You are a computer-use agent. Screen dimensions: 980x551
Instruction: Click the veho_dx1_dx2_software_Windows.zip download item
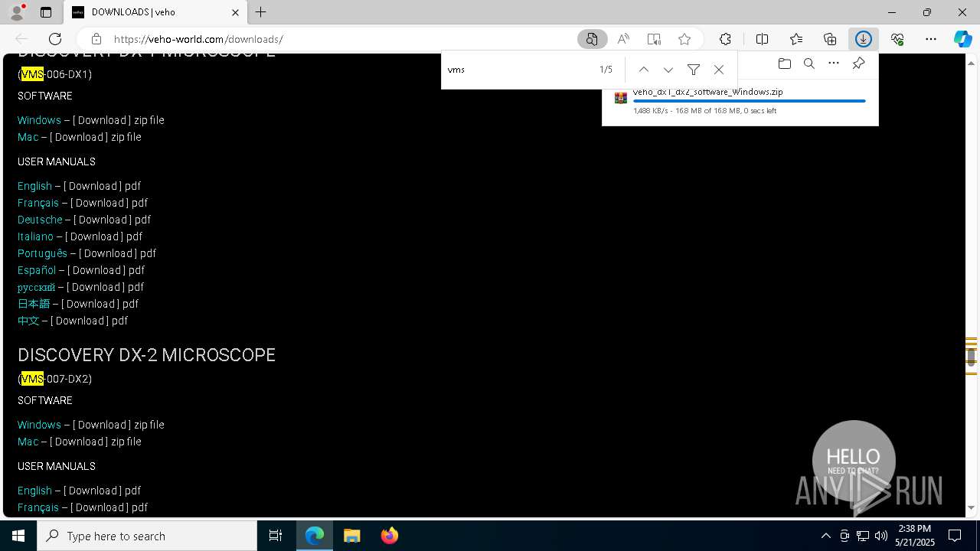point(740,101)
